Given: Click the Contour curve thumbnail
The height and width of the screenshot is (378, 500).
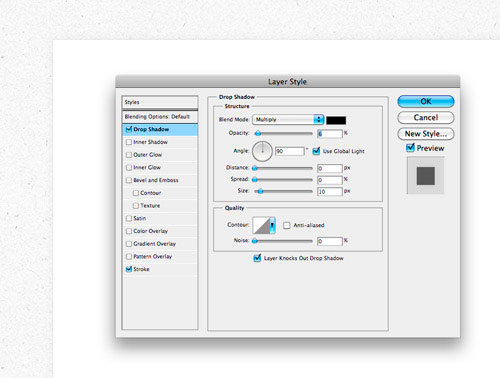Looking at the screenshot, I should tap(261, 225).
